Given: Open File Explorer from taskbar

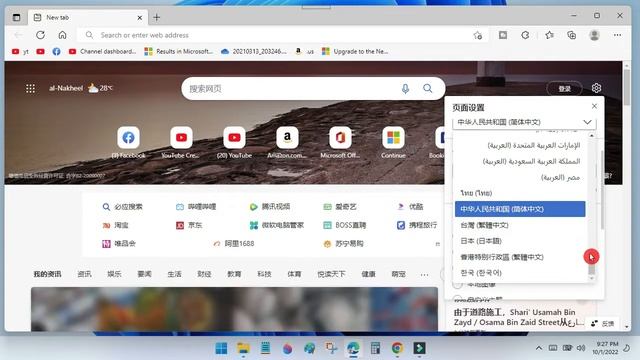Looking at the screenshot, I should point(243,348).
